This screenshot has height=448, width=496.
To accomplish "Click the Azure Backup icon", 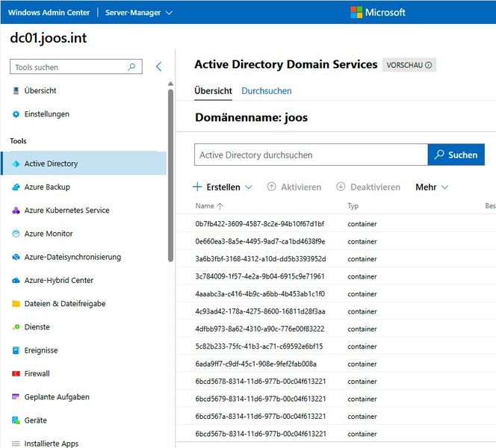I will pyautogui.click(x=16, y=187).
